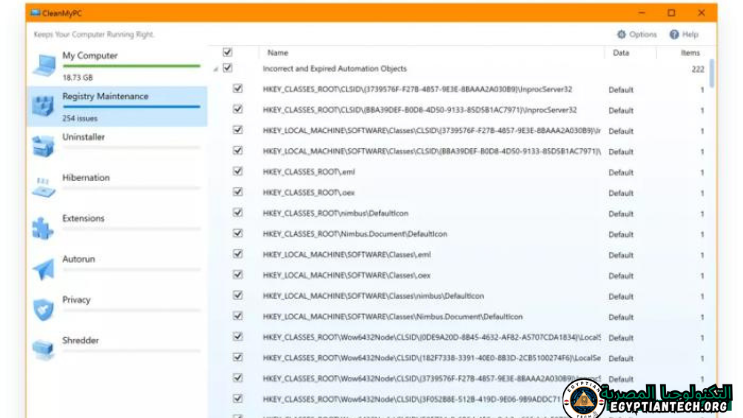The height and width of the screenshot is (418, 743).
Task: Click the '18.73 GB' text
Action: 78,78
